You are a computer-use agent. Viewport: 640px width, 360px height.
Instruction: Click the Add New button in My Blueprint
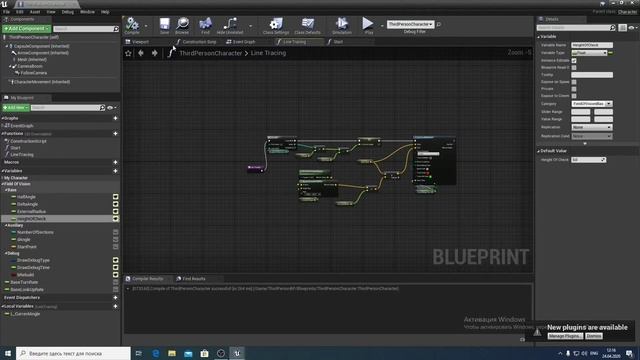click(16, 108)
